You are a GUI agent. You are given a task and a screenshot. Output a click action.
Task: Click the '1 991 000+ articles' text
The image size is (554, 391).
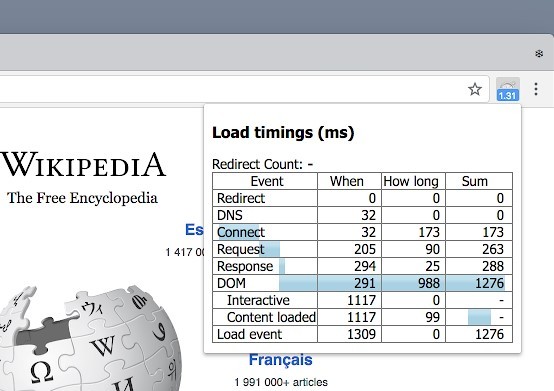[x=281, y=382]
